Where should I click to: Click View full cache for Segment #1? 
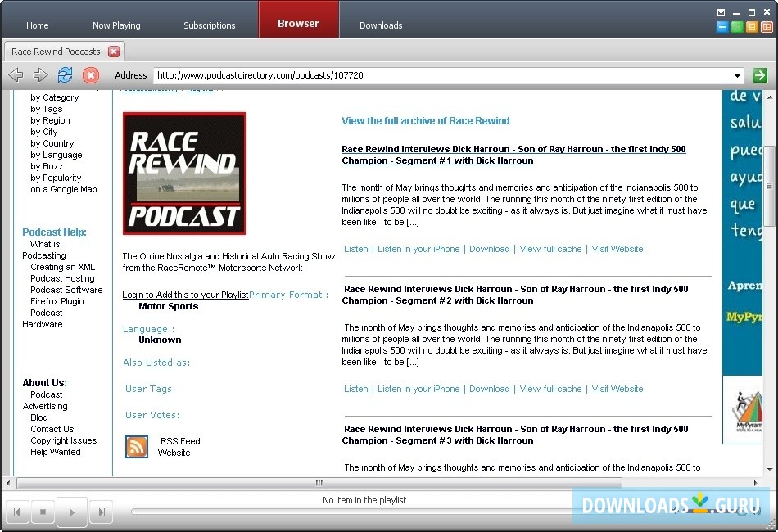(551, 249)
